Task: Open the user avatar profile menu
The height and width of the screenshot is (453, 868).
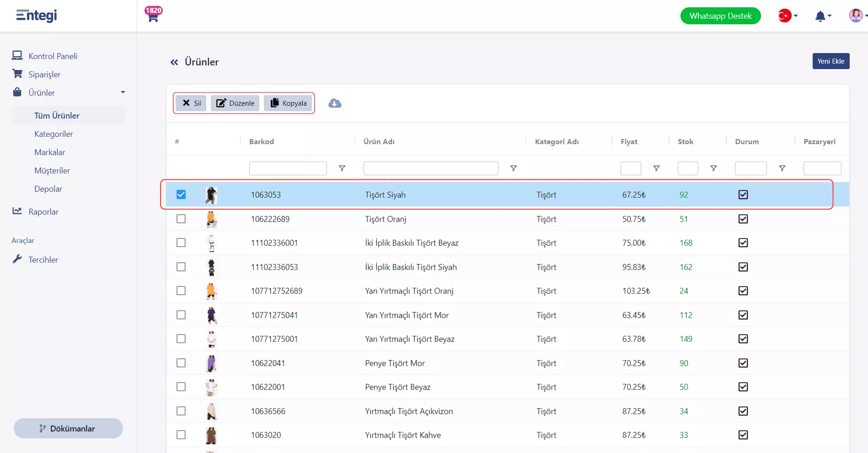Action: pos(857,16)
